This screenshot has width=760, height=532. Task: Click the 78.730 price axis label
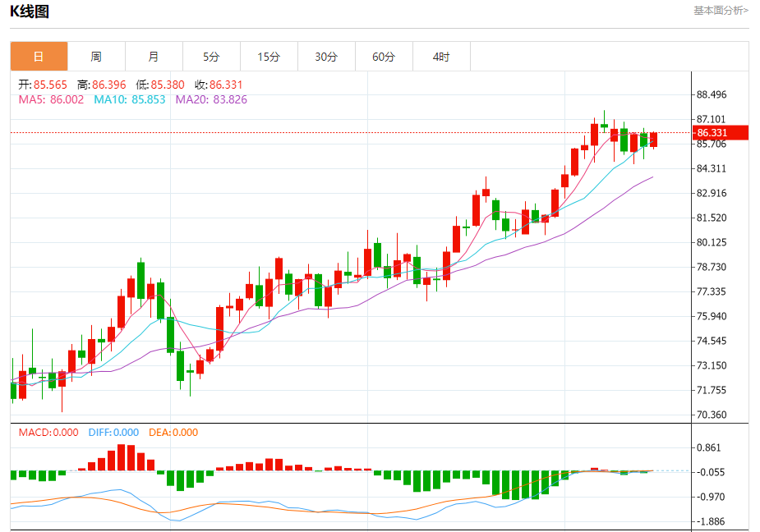tap(712, 267)
